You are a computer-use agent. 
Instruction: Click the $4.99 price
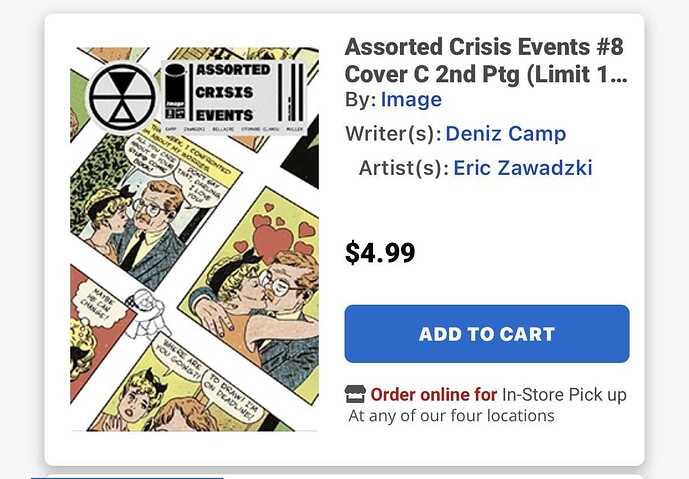tap(380, 252)
